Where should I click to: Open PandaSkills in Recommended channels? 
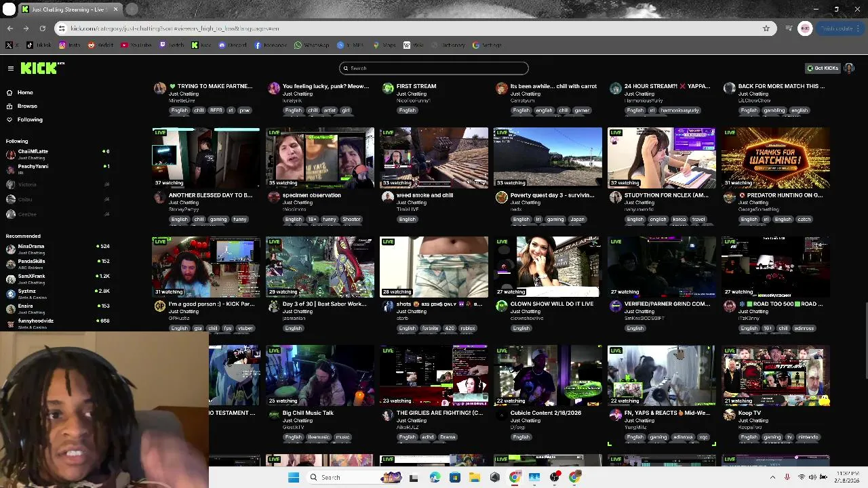[58, 264]
